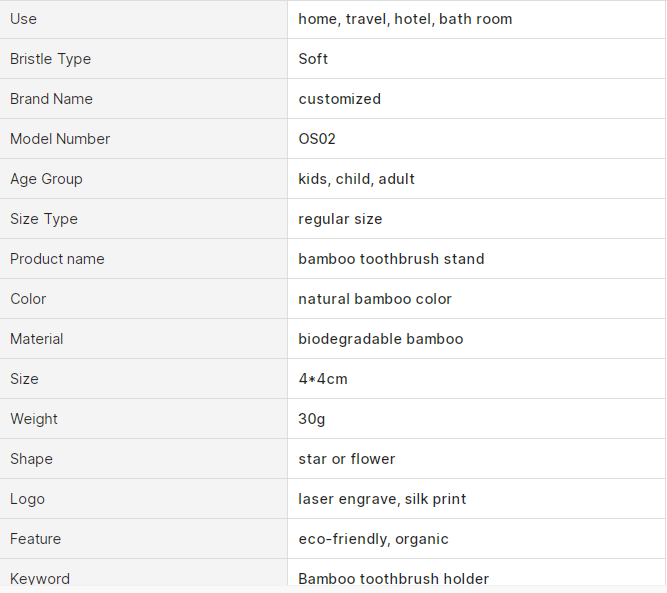Select the "OS02" model number text
This screenshot has height=593, width=667.
317,139
